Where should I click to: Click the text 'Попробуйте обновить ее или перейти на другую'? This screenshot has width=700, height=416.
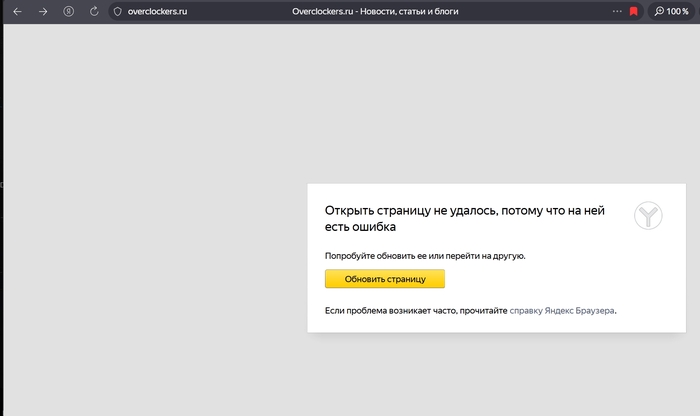tap(425, 256)
